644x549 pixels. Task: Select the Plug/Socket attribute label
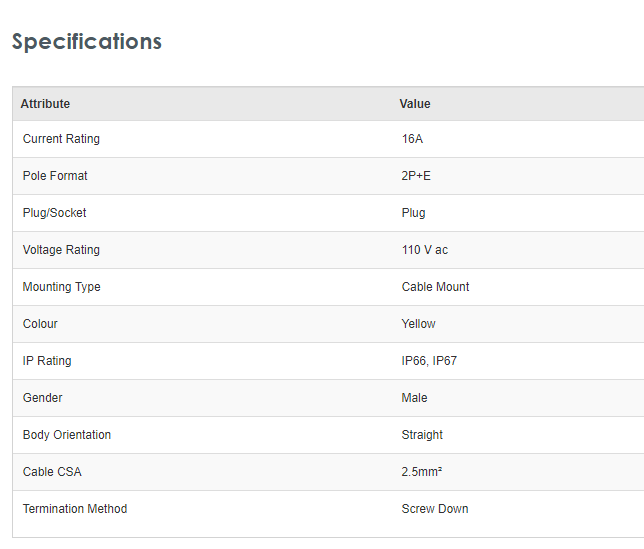pyautogui.click(x=55, y=213)
